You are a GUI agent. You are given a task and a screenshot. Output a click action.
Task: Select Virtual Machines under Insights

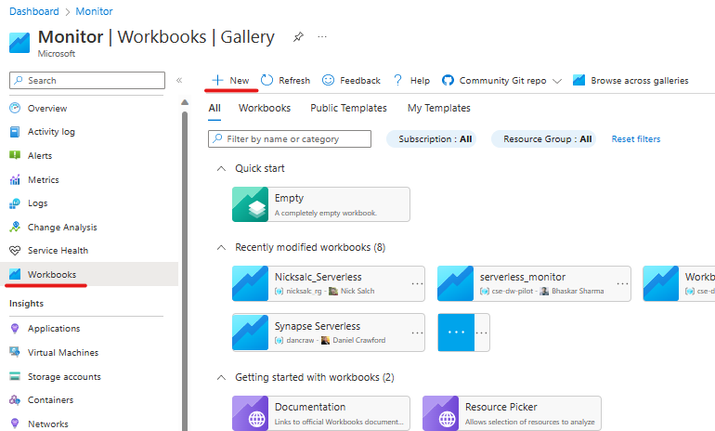(63, 353)
